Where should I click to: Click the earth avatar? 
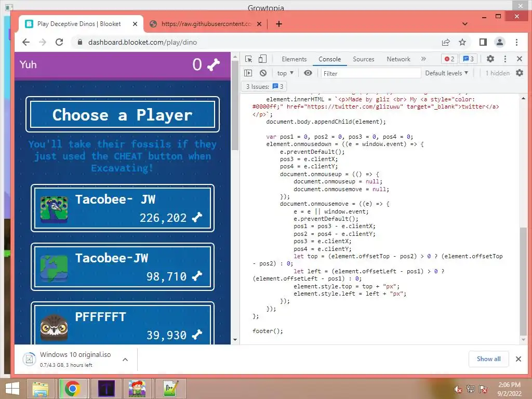pos(54,268)
